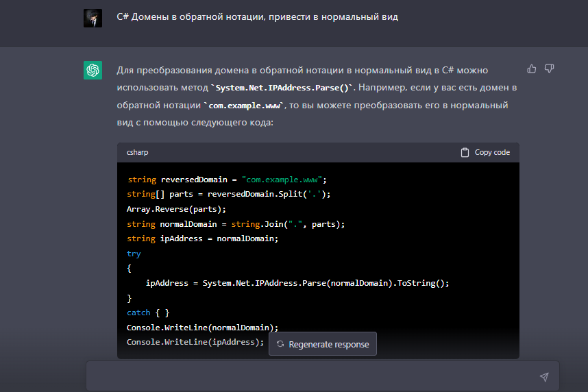Click the Array.Reverse(parts) code line
The image size is (588, 392).
tap(176, 209)
